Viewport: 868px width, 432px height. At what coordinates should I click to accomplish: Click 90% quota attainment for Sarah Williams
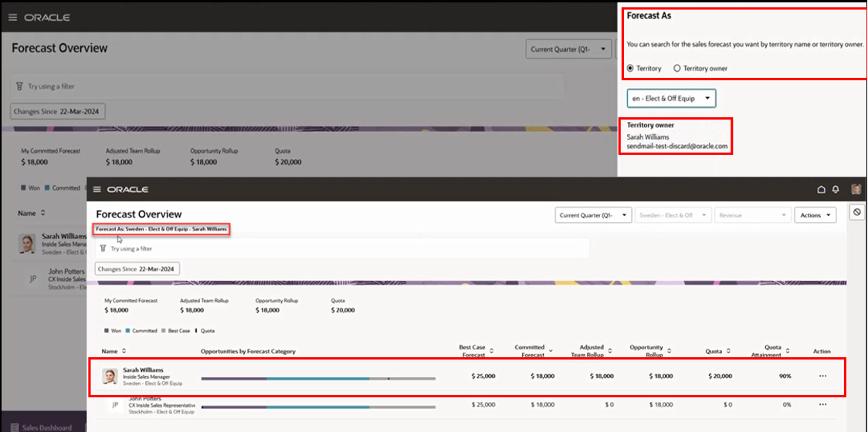(x=785, y=376)
